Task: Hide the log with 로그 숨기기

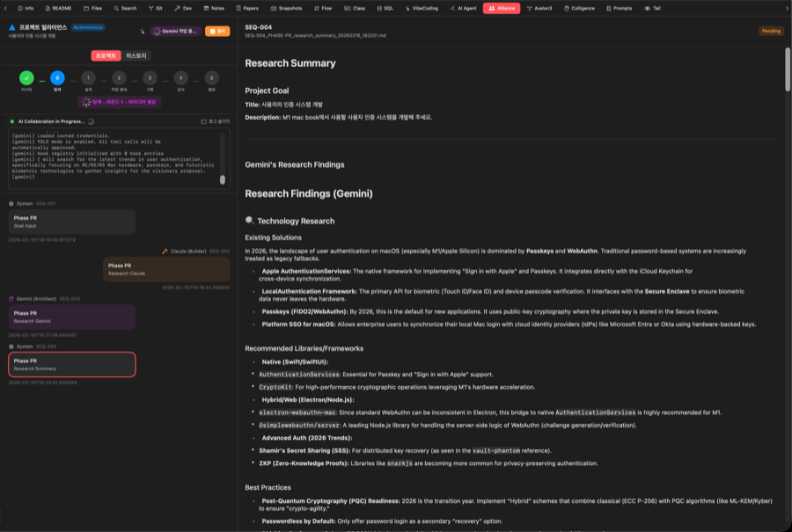Action: pos(215,121)
